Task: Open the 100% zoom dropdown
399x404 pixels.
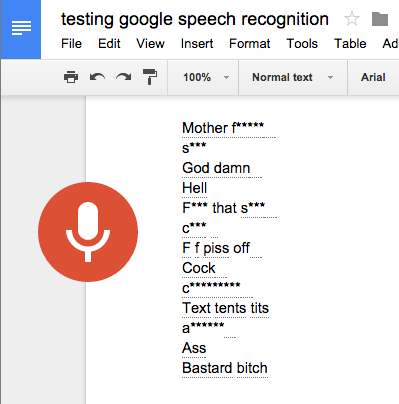Action: (x=206, y=77)
